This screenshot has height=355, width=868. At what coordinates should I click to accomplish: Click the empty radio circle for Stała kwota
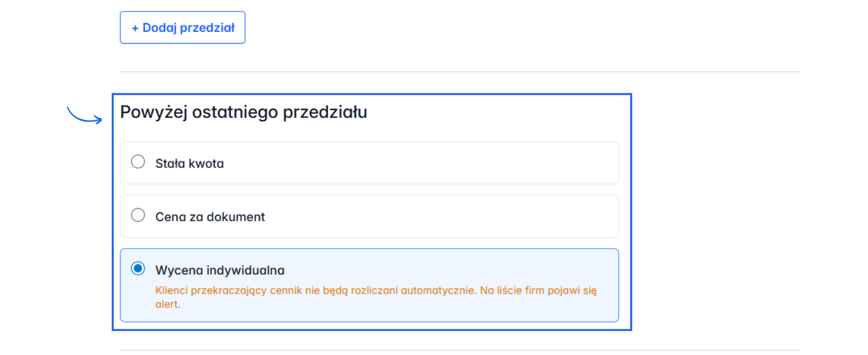[x=138, y=162]
